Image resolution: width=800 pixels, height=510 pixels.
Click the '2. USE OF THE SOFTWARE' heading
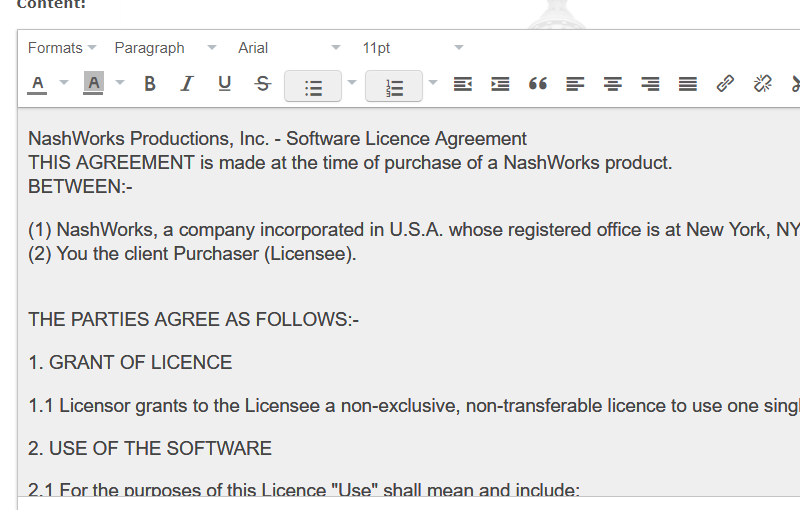(149, 449)
